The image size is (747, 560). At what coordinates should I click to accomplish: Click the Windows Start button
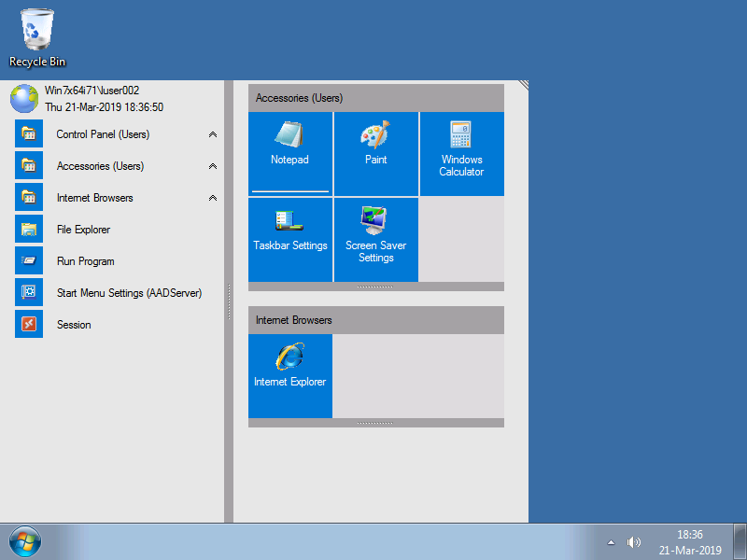[x=25, y=541]
